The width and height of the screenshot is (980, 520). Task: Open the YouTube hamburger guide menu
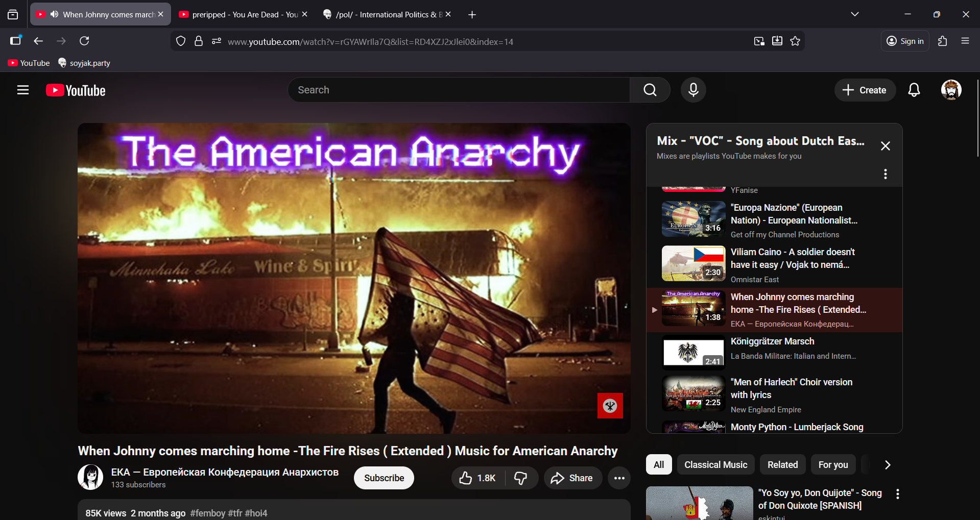click(x=23, y=90)
